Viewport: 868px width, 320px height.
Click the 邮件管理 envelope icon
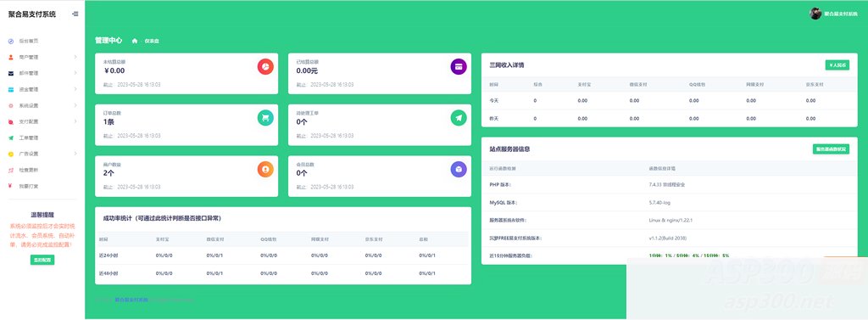pyautogui.click(x=11, y=73)
